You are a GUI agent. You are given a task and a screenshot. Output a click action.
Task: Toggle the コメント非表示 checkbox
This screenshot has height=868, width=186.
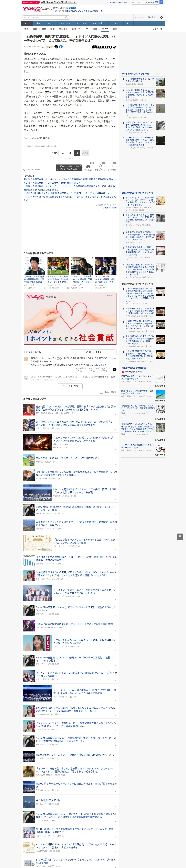pos(102,392)
